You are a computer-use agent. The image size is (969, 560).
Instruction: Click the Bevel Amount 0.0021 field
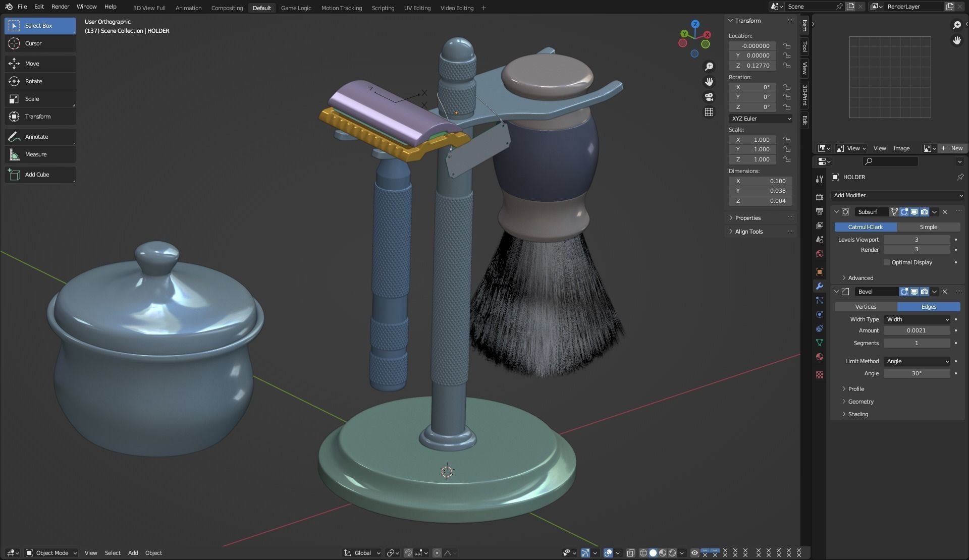pos(917,330)
